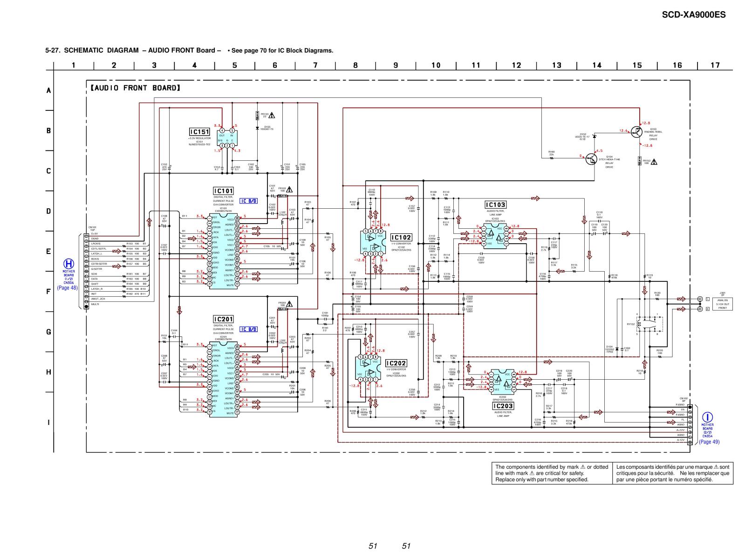Click grid row letter G
The height and width of the screenshot is (560, 745).
coord(48,332)
